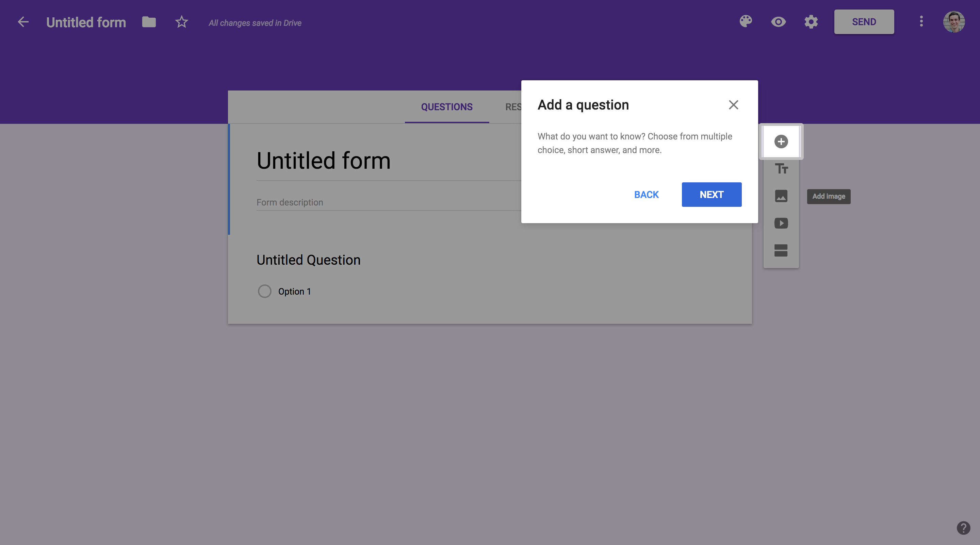980x545 pixels.
Task: Open the settings gear icon
Action: pos(811,22)
